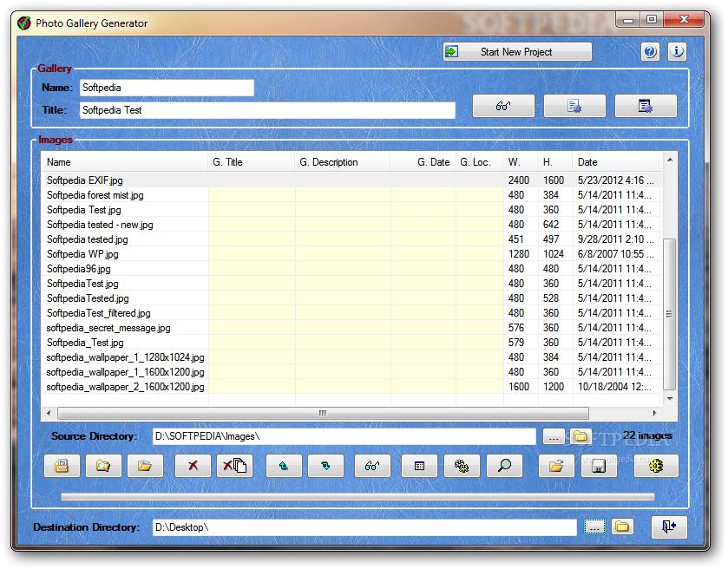Click the list scroll up arrow
This screenshot has width=728, height=569.
(670, 160)
